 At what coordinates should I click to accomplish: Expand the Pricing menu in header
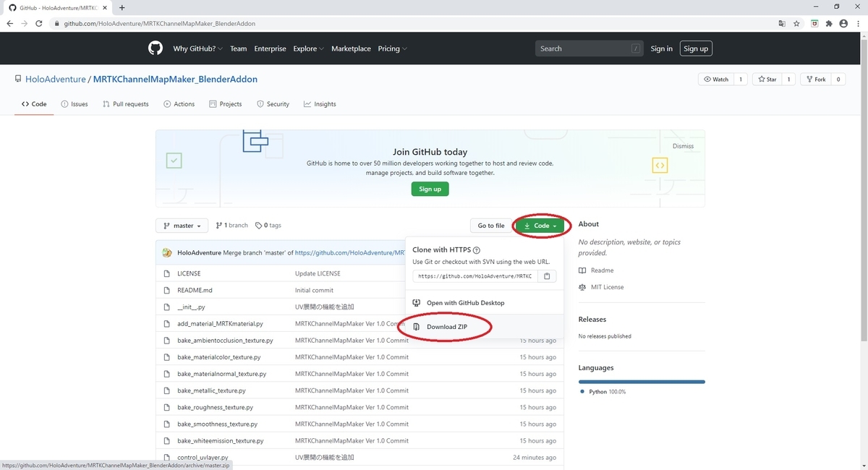coord(392,48)
